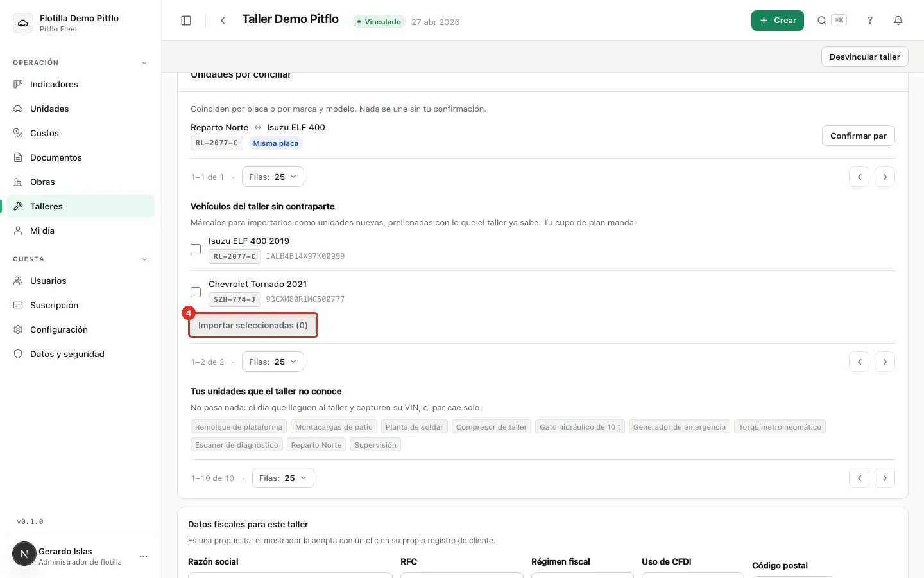The image size is (924, 578).
Task: Open Indicadores in sidebar
Action: (x=81, y=84)
